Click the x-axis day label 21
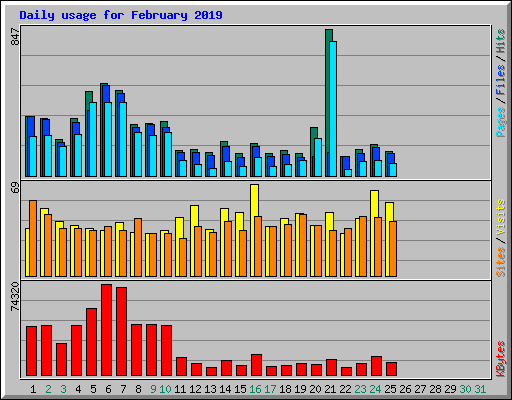512x400 pixels. tap(330, 389)
